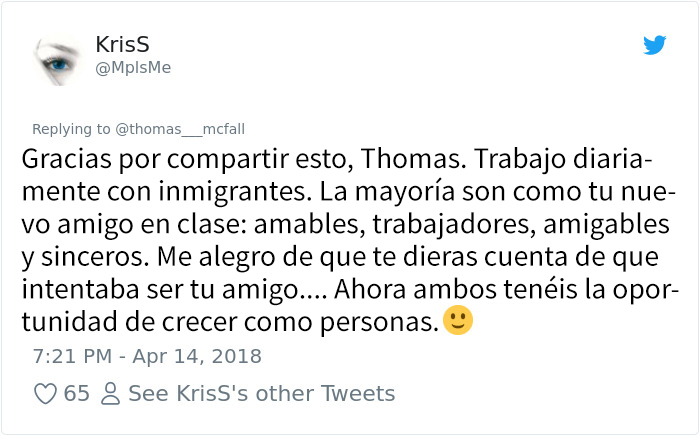Click the person silhouette icon

[110, 394]
